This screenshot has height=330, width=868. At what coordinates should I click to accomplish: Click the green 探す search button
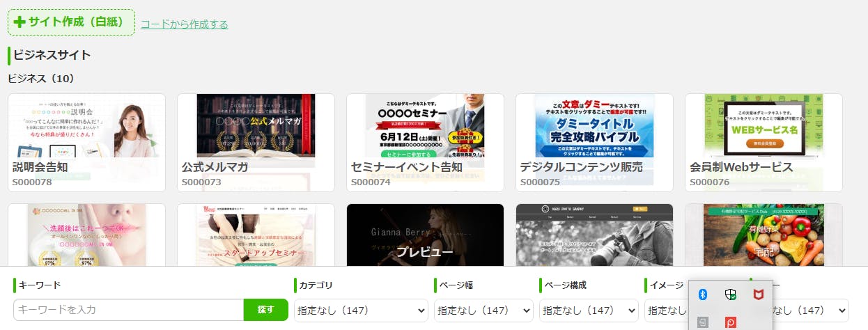coord(265,310)
